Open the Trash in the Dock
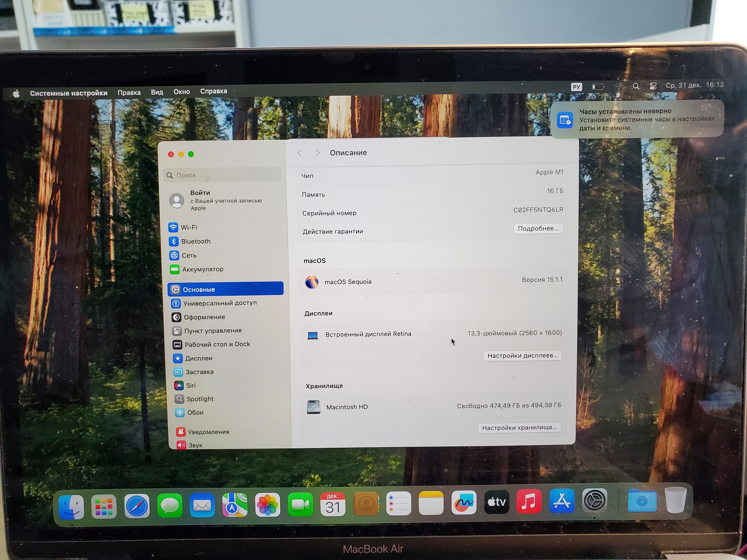The image size is (747, 560). point(675,500)
